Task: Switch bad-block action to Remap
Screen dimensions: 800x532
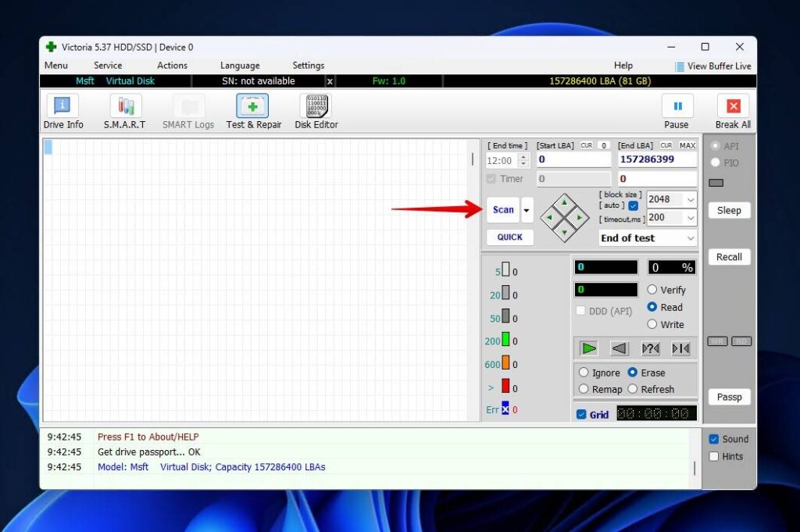Action: 584,389
